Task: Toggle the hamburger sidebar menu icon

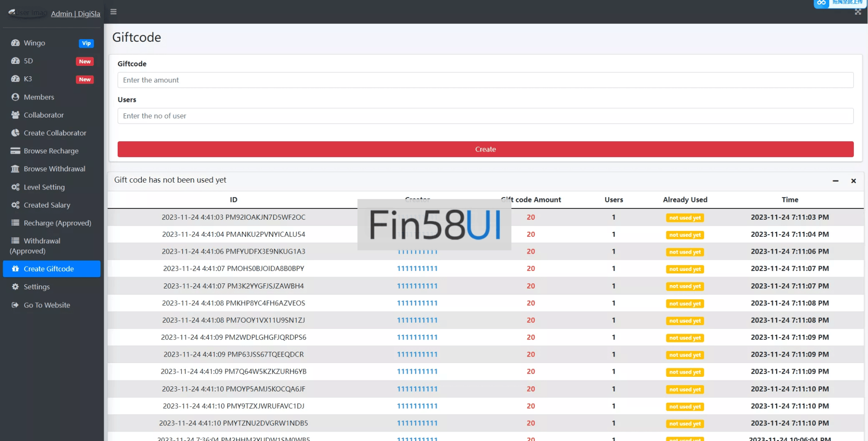Action: 113,12
